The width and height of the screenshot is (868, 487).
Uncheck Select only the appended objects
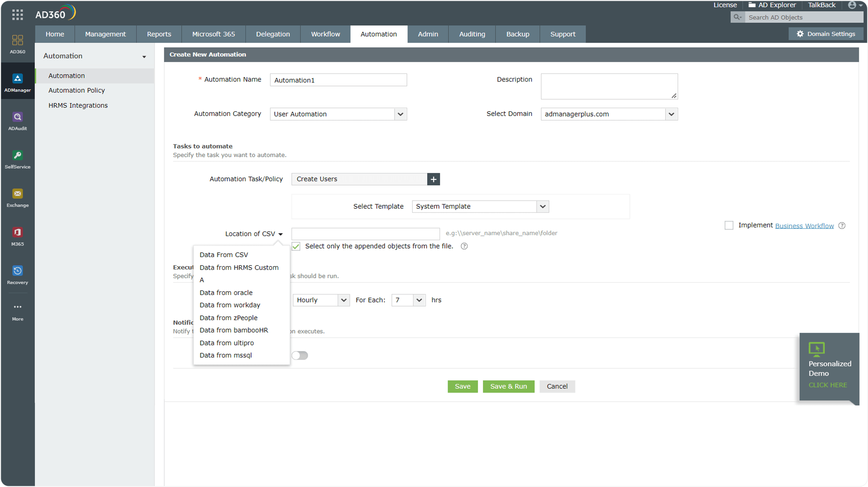coord(296,246)
